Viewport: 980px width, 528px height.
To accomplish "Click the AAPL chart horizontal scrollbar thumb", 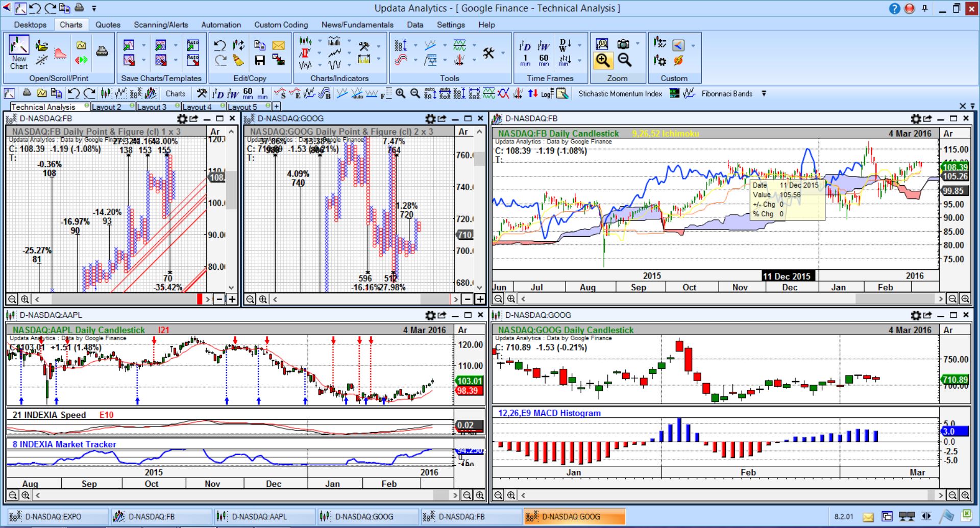I will [440, 495].
